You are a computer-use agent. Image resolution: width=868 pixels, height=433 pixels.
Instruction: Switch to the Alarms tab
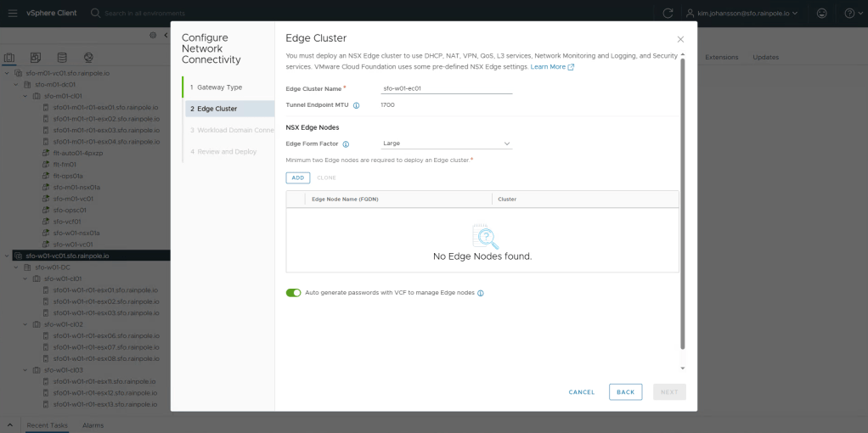(x=93, y=425)
